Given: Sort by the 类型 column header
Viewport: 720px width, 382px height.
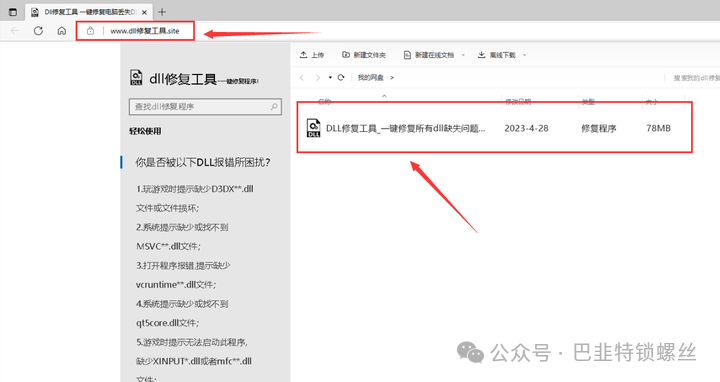Looking at the screenshot, I should [588, 102].
